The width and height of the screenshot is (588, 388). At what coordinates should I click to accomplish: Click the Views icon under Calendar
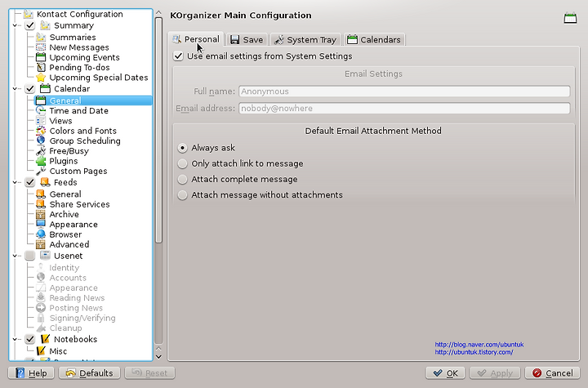tap(41, 121)
